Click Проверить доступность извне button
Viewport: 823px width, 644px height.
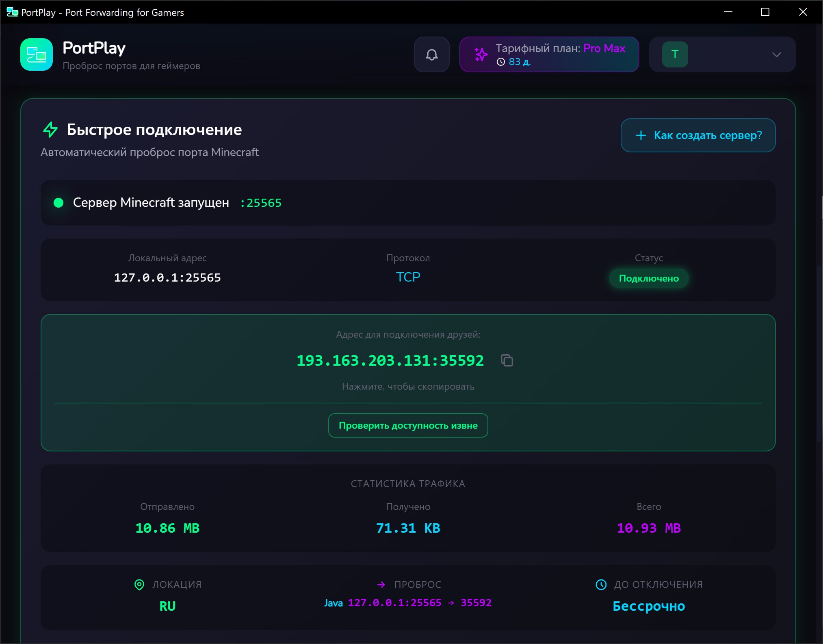point(408,425)
